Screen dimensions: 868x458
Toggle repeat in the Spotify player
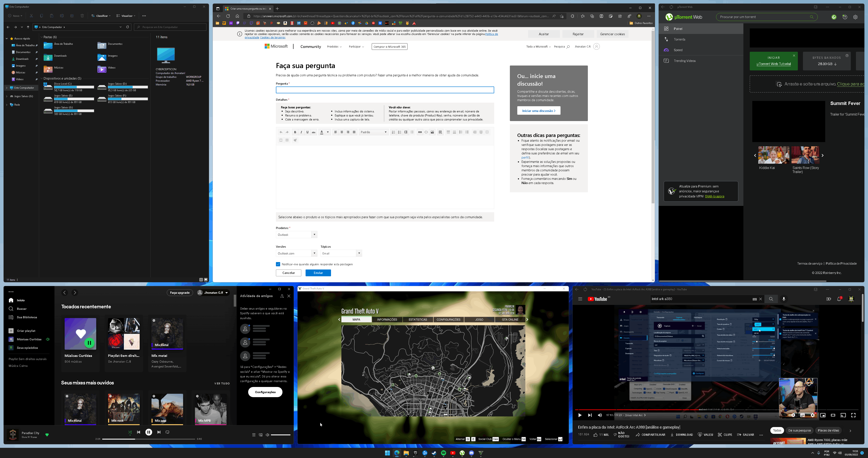point(167,432)
